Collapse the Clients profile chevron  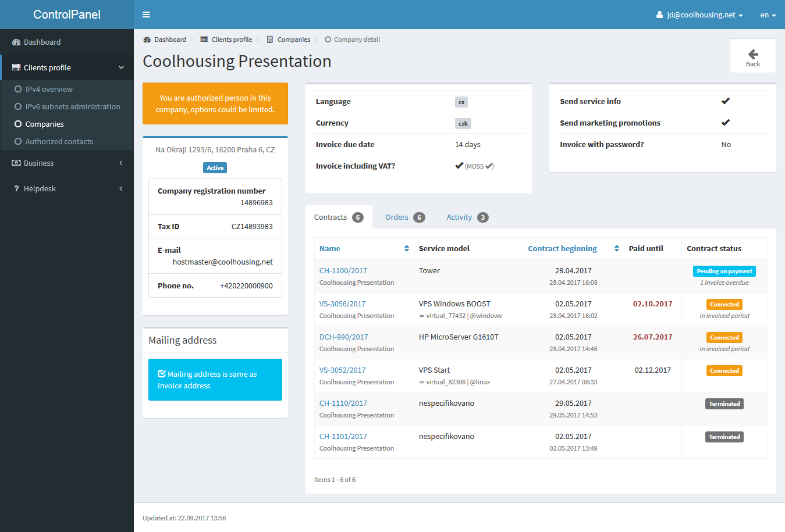tap(121, 67)
